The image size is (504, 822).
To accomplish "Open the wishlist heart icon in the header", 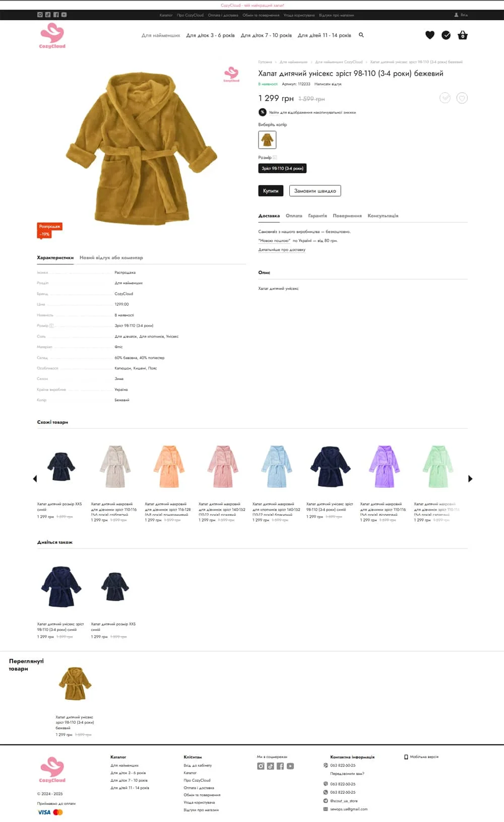I will (430, 35).
